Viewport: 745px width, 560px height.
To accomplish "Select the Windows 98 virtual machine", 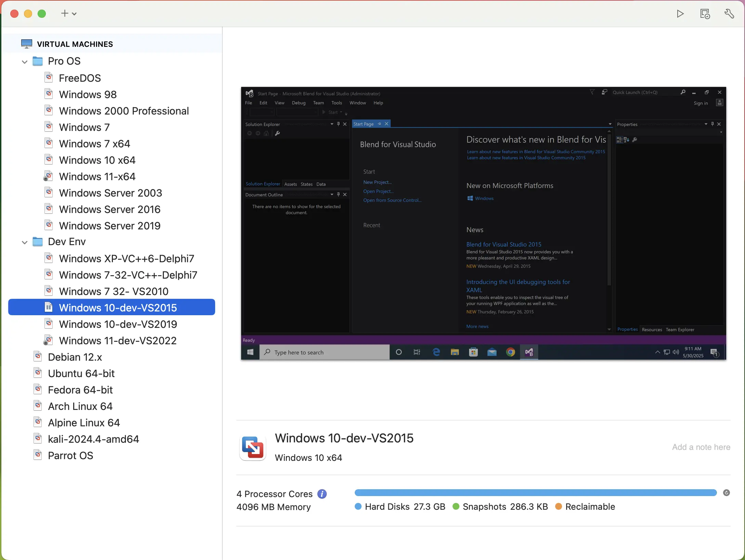I will [112, 94].
